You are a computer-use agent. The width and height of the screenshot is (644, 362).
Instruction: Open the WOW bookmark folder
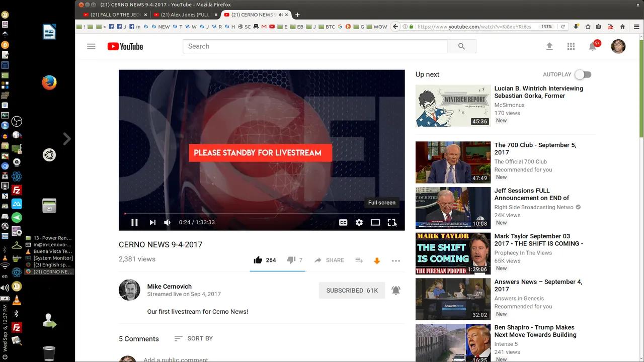377,27
